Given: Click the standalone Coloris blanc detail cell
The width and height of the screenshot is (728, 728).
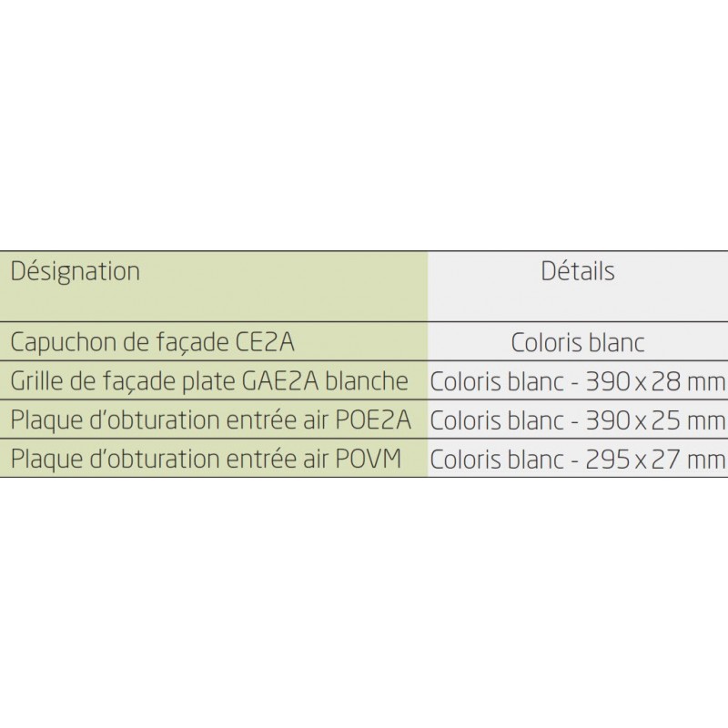Looking at the screenshot, I should 578,343.
